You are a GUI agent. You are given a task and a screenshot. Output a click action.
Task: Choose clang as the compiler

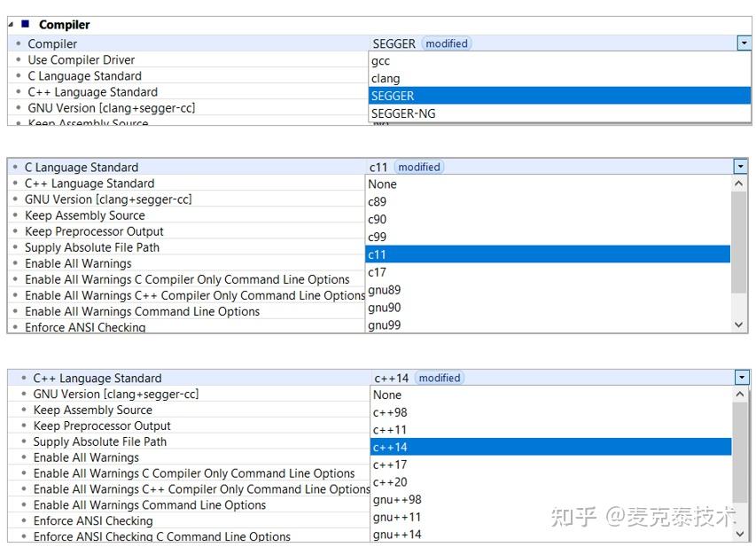(x=384, y=78)
